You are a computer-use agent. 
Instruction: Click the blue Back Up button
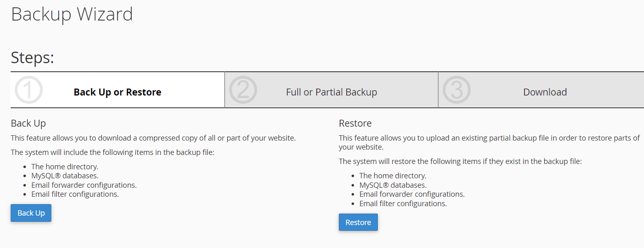31,213
